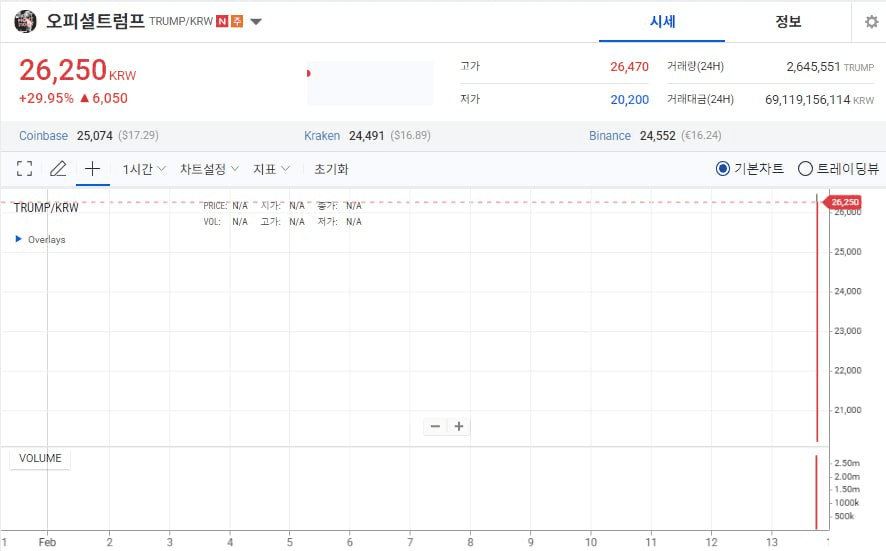Viewport: 886px width, 551px height.
Task: Zoom out chart with minus button
Action: pos(435,426)
